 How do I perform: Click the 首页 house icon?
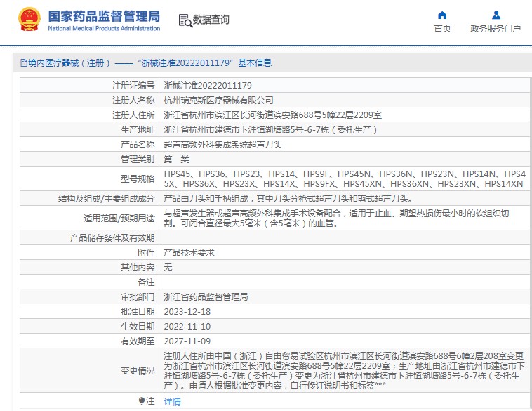[x=442, y=15]
